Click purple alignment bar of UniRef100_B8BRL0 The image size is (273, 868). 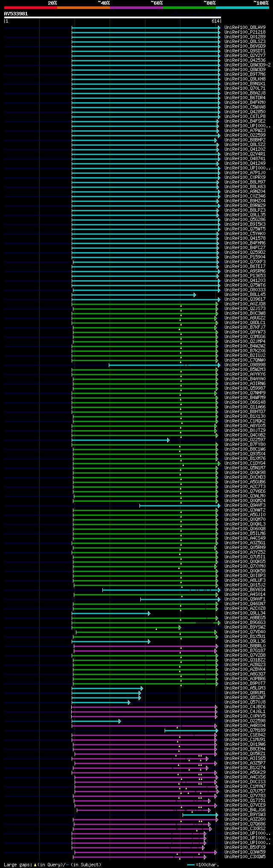(x=146, y=646)
